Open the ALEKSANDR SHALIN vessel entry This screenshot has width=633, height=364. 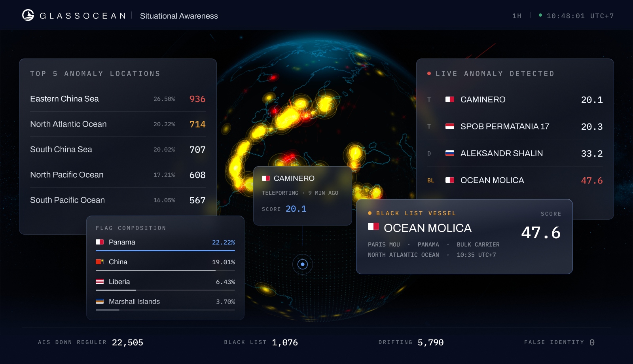[x=515, y=154]
